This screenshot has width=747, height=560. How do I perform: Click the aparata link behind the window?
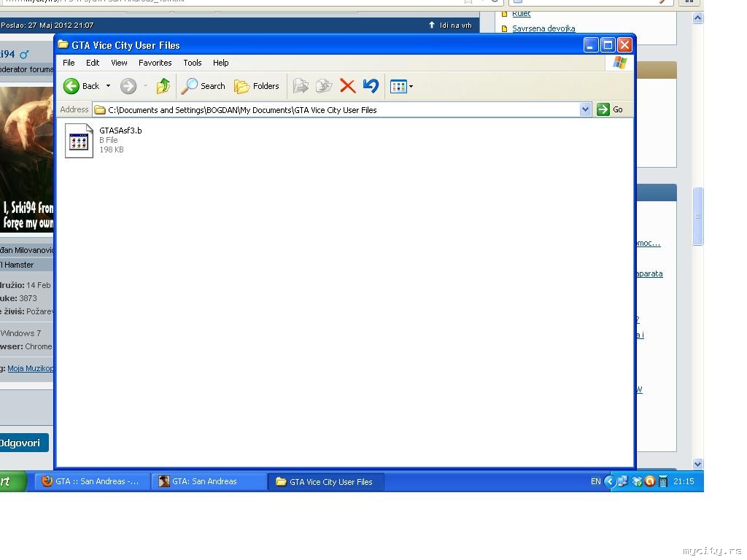click(x=649, y=274)
